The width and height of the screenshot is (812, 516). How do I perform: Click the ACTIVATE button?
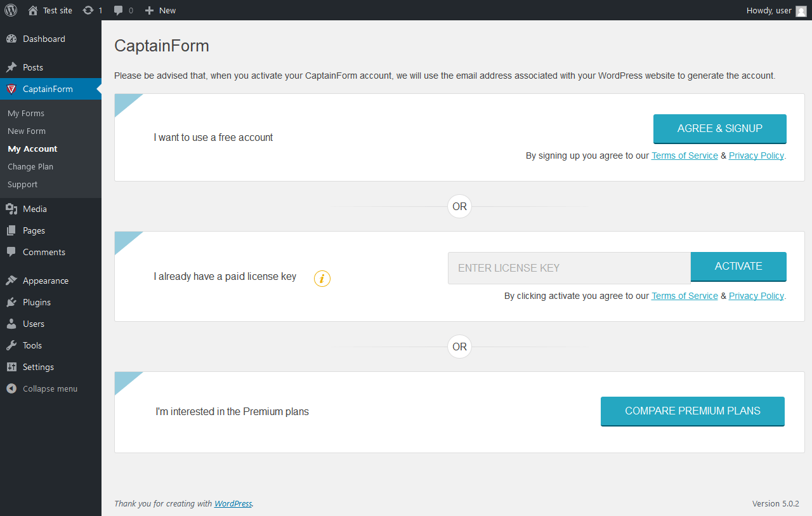coord(738,267)
